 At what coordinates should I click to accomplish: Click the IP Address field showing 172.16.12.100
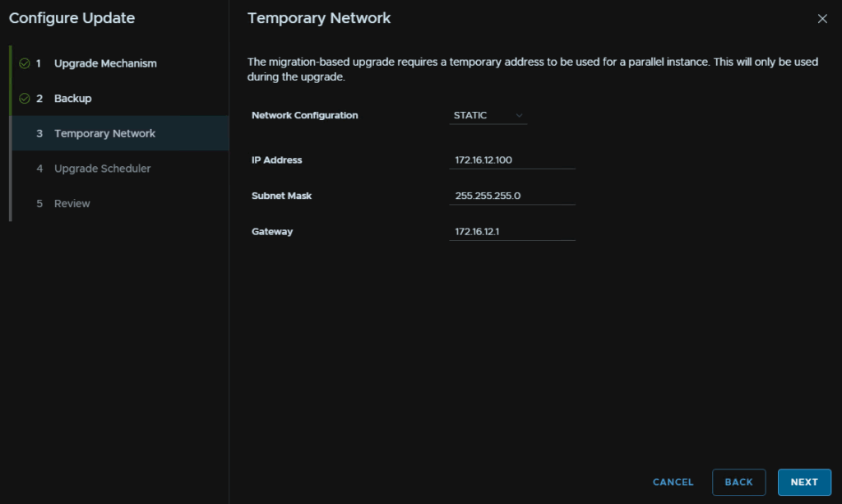[x=511, y=160]
